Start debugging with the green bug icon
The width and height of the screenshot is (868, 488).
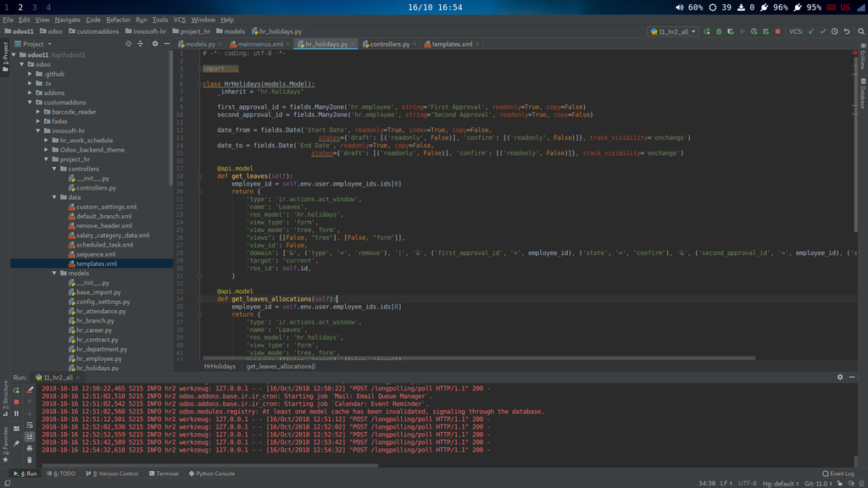pos(719,31)
